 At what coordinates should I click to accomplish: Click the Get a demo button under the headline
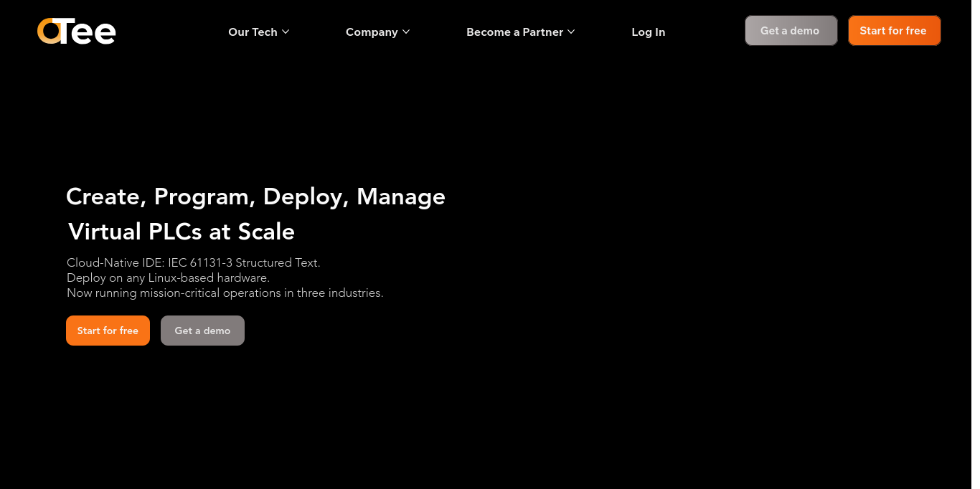[x=202, y=331]
